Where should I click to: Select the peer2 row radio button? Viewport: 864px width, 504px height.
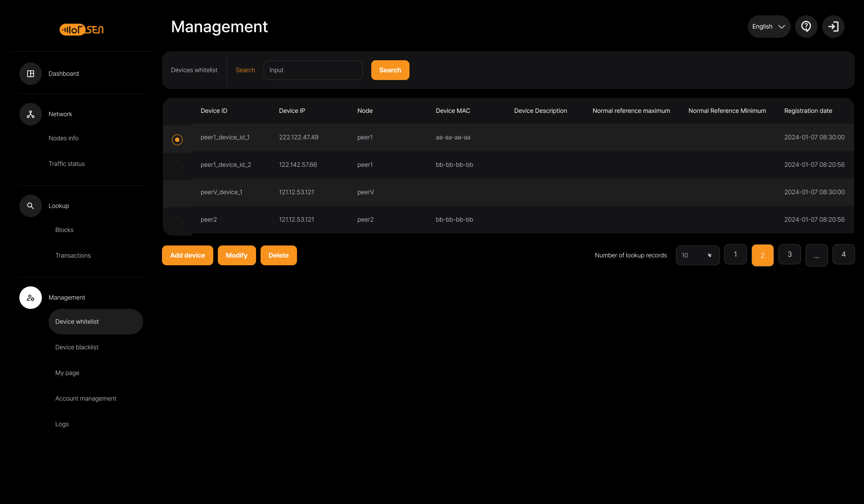point(177,222)
